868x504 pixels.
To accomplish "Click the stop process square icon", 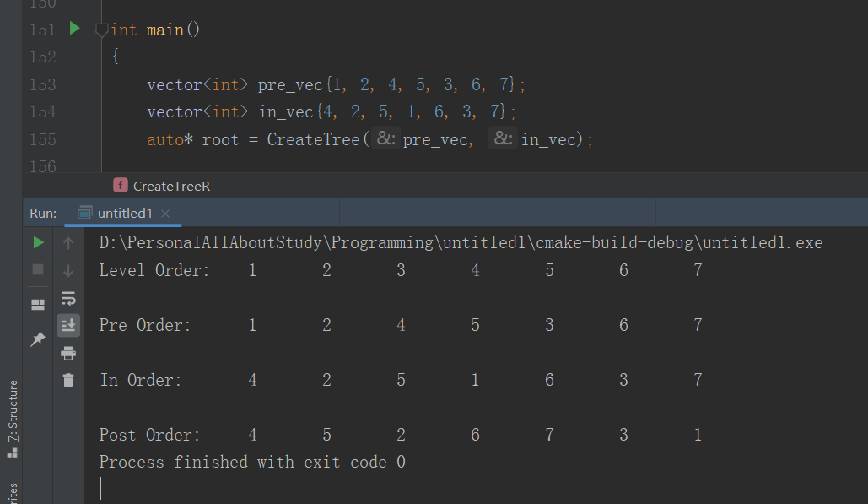I will point(38,270).
